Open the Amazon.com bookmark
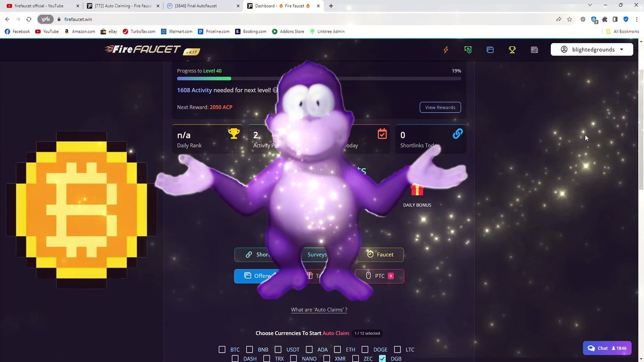 point(79,31)
